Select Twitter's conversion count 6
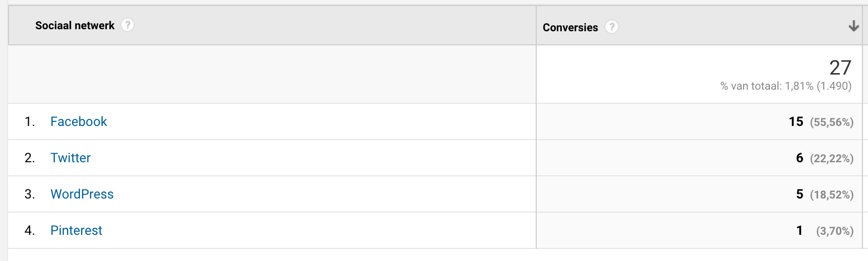 800,158
